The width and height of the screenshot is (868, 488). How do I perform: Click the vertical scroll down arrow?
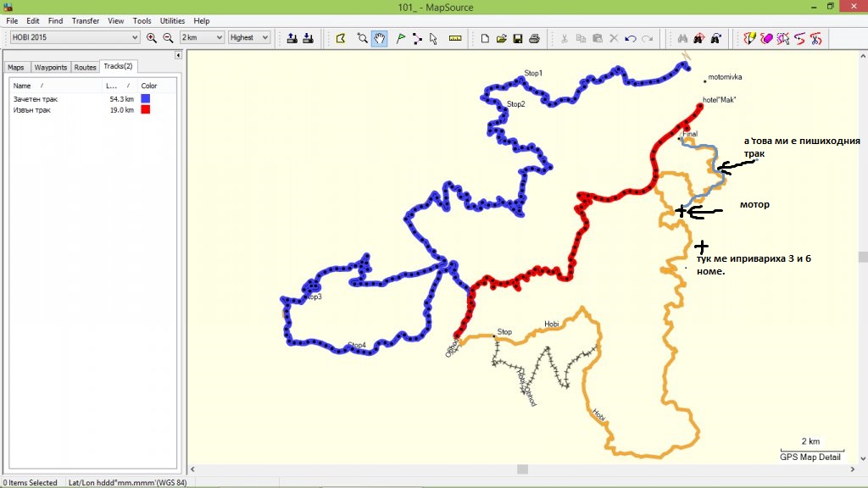[863, 458]
